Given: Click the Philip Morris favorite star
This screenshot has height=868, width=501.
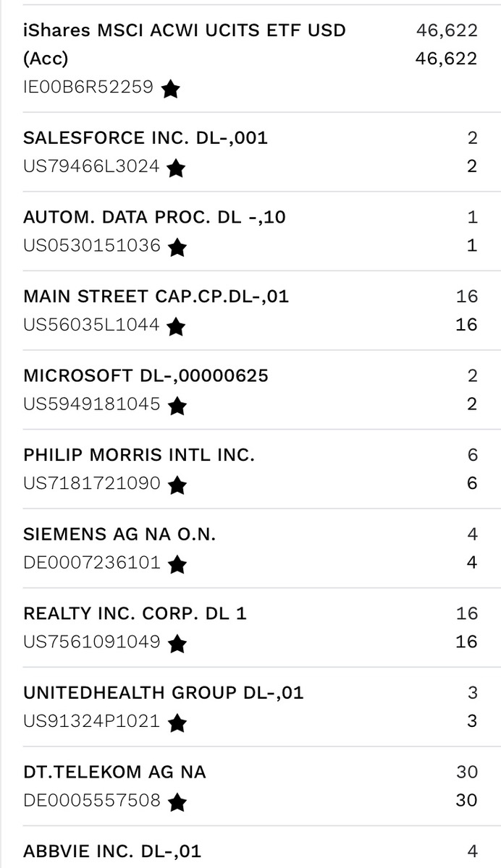Looking at the screenshot, I should pos(177,485).
